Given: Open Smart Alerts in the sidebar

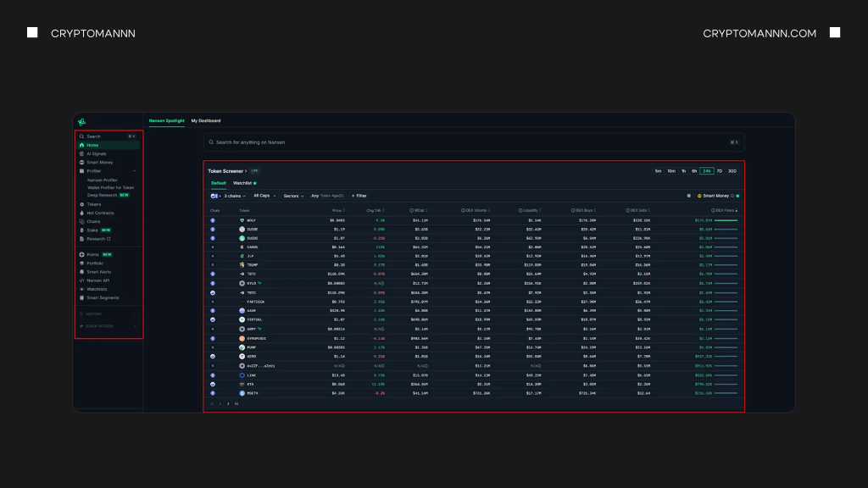Looking at the screenshot, I should click(x=99, y=272).
